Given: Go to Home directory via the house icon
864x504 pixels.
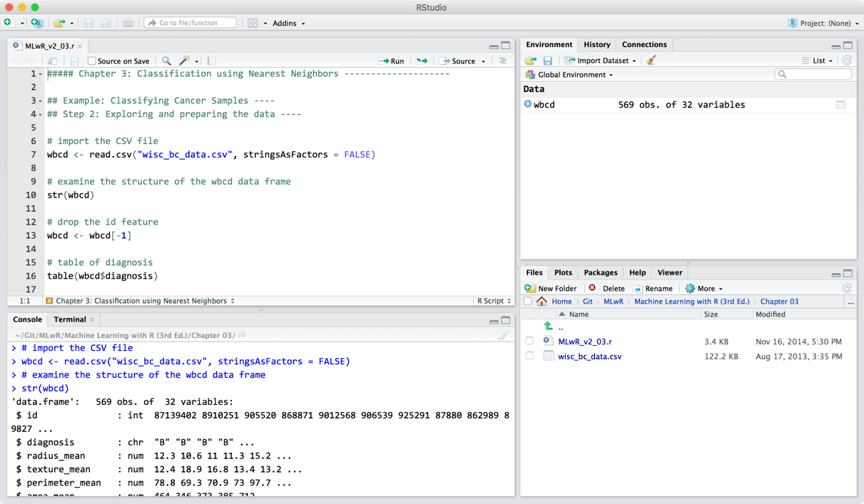Looking at the screenshot, I should [x=542, y=302].
